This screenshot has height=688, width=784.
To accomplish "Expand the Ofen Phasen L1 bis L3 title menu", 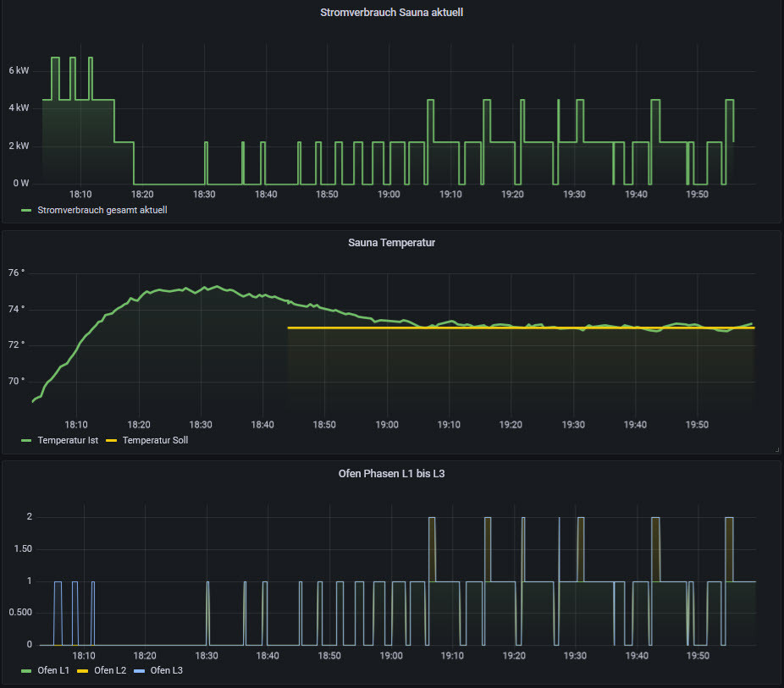I will pos(391,473).
